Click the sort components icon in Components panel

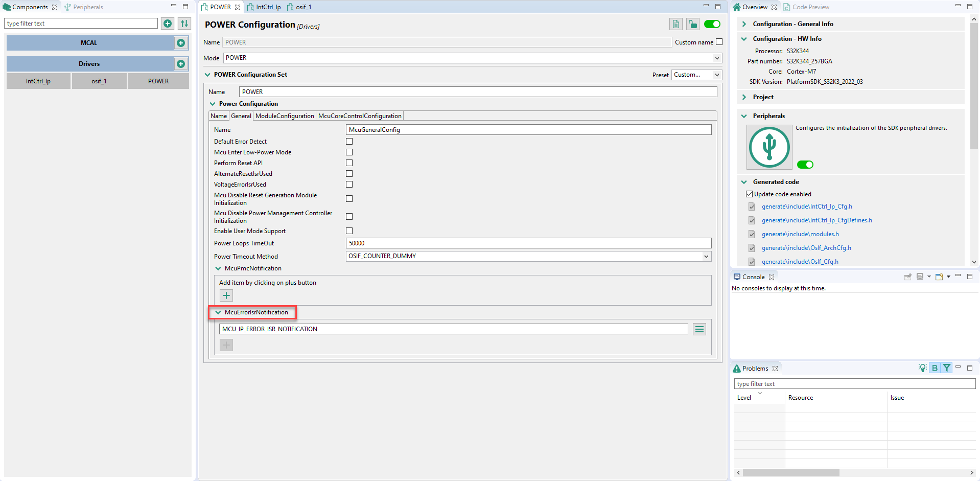click(184, 23)
